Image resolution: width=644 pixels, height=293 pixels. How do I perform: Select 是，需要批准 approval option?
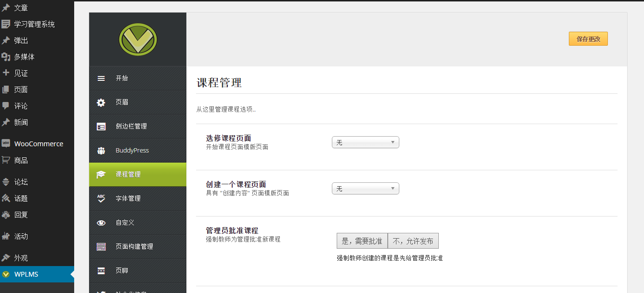pyautogui.click(x=362, y=241)
